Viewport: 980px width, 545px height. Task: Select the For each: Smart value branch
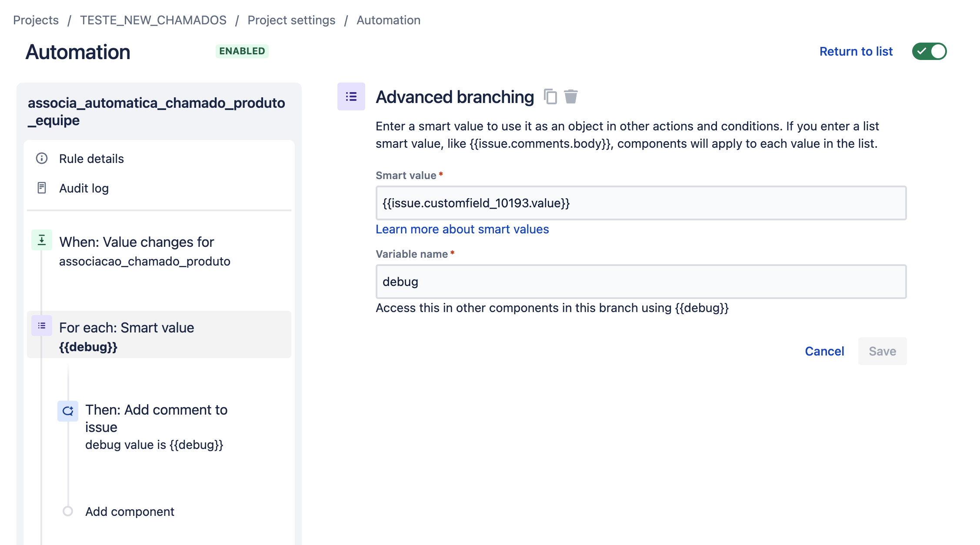[x=159, y=335]
